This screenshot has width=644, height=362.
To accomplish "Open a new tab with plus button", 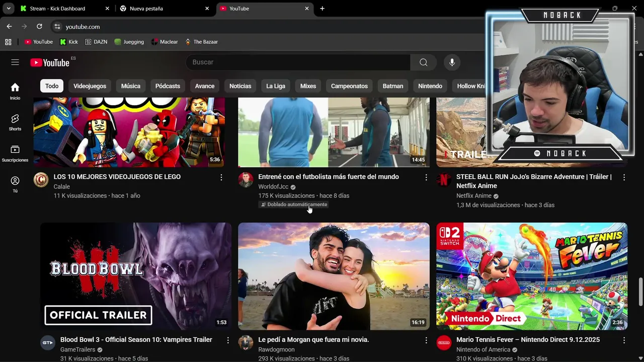I will pos(322,9).
